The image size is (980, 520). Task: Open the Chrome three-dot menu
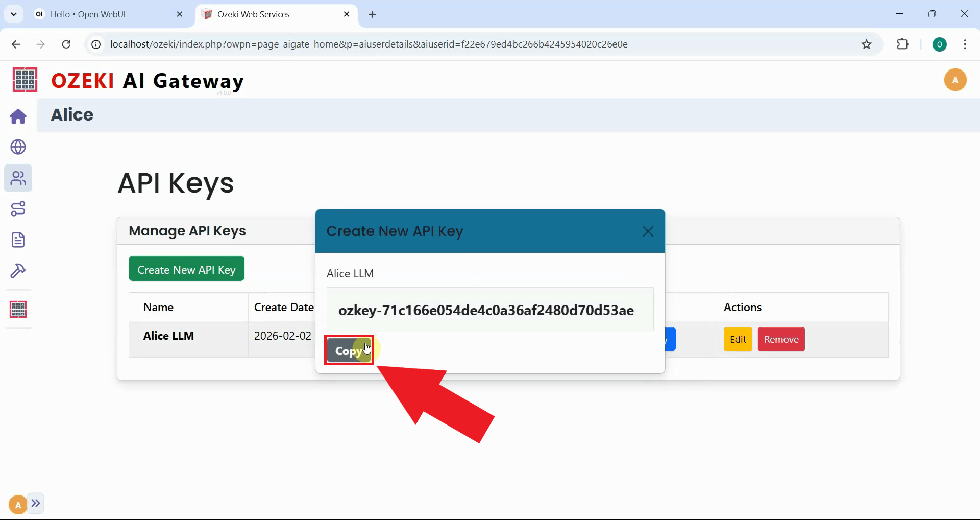(x=965, y=44)
